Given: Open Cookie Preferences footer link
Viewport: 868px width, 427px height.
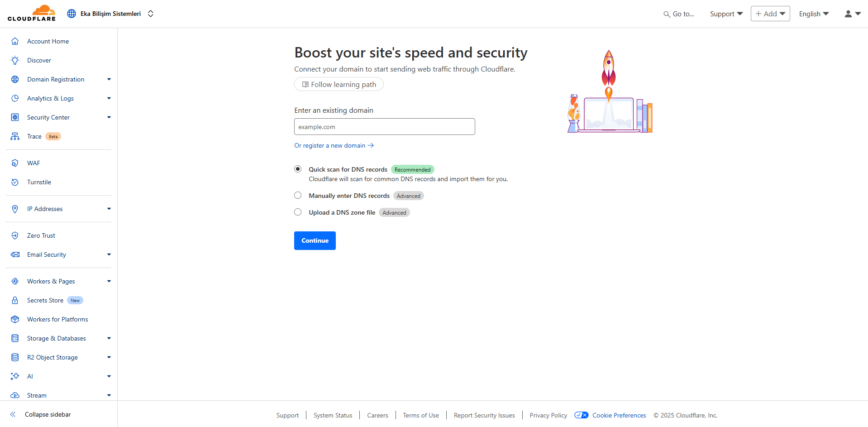Looking at the screenshot, I should click(x=619, y=415).
